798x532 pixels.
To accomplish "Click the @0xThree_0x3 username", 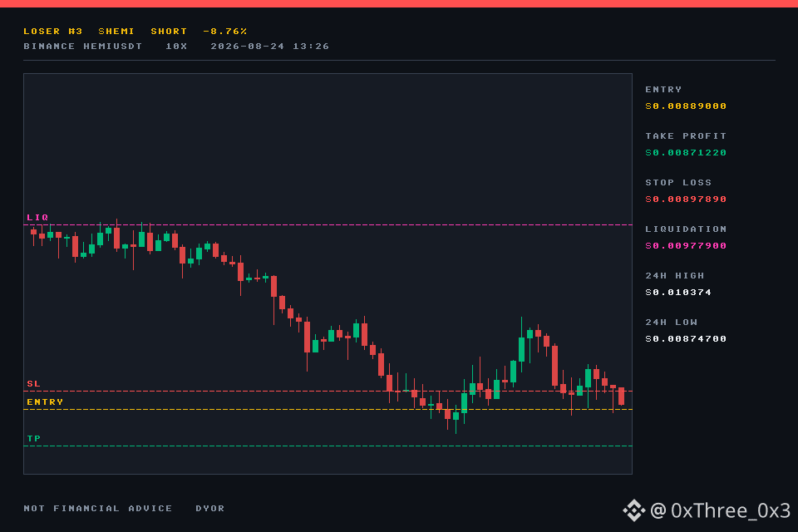I will tap(720, 510).
